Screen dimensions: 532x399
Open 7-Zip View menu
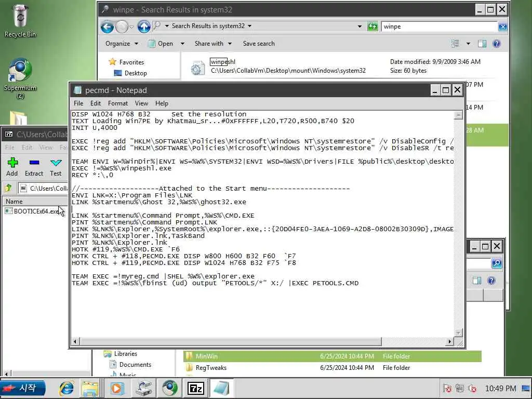click(46, 147)
